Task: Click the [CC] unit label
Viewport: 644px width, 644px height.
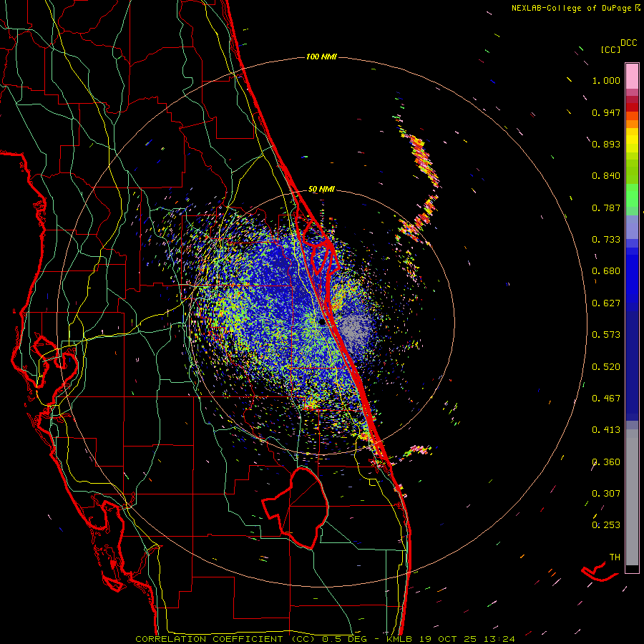Action: click(610, 49)
